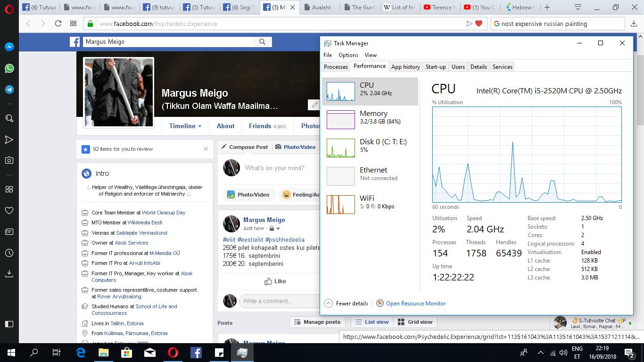Screen dimensions: 644x362
Task: Open Microsoft Store from taskbar
Action: (127, 352)
